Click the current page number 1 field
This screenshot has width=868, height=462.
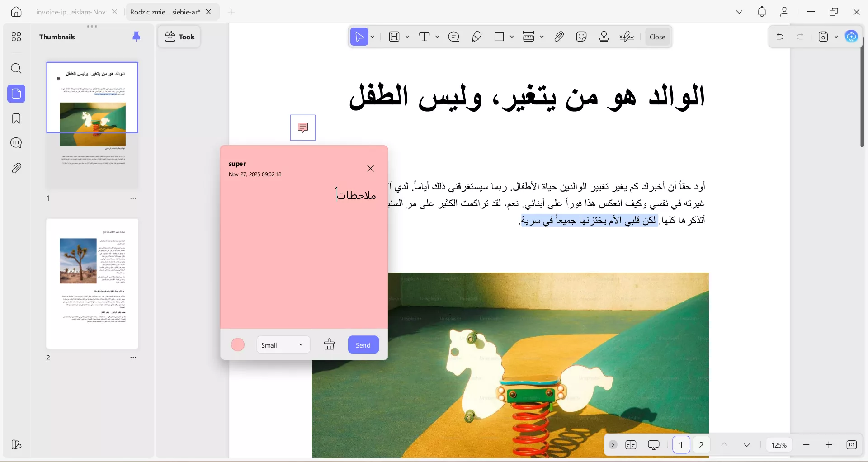681,445
